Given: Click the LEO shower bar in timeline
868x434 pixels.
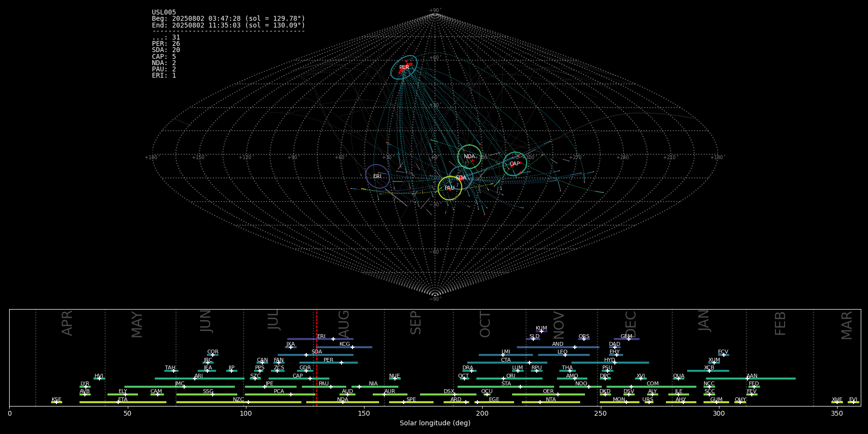Looking at the screenshot, I should click(x=564, y=355).
